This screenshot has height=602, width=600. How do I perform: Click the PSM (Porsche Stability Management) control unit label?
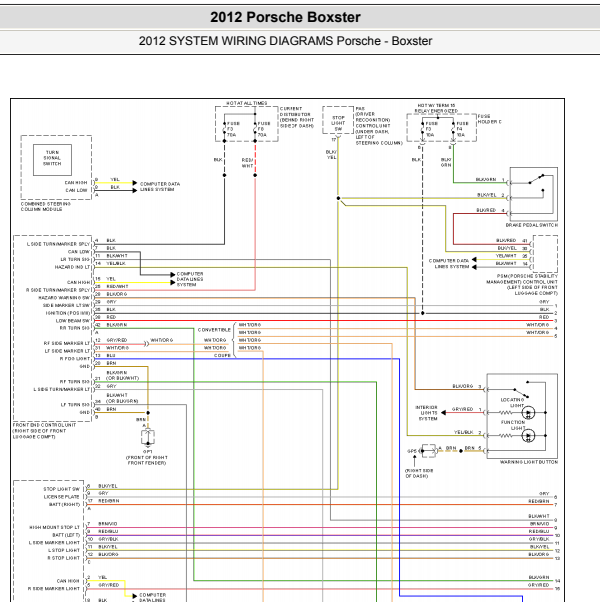522,284
